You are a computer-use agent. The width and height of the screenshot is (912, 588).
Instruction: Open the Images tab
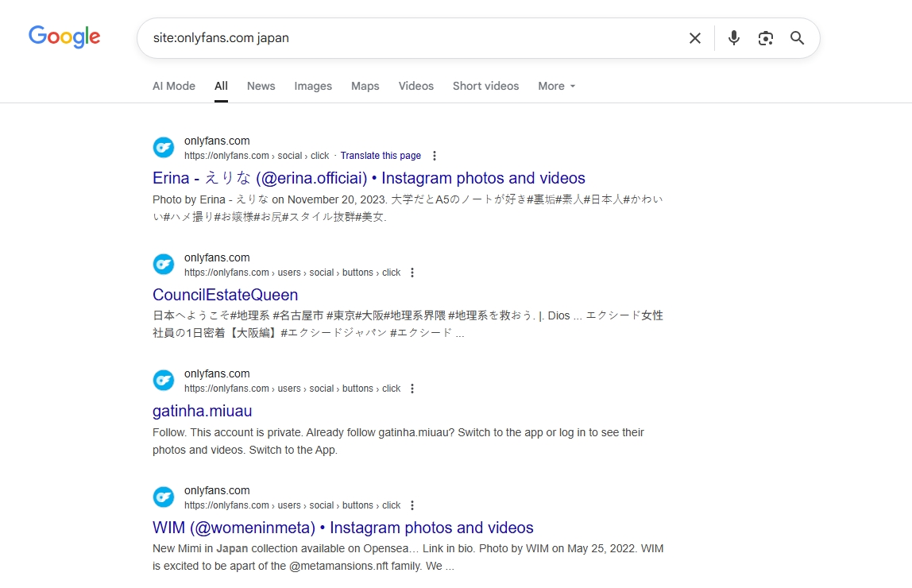point(313,86)
